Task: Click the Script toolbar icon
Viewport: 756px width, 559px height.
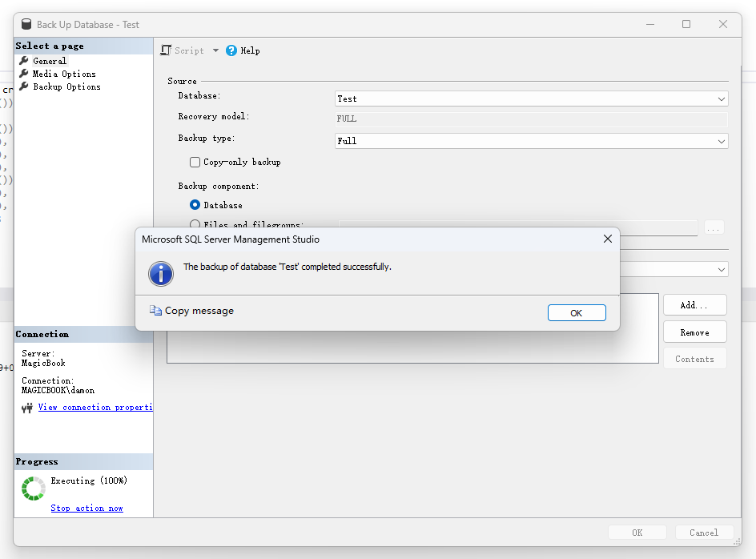Action: point(165,50)
